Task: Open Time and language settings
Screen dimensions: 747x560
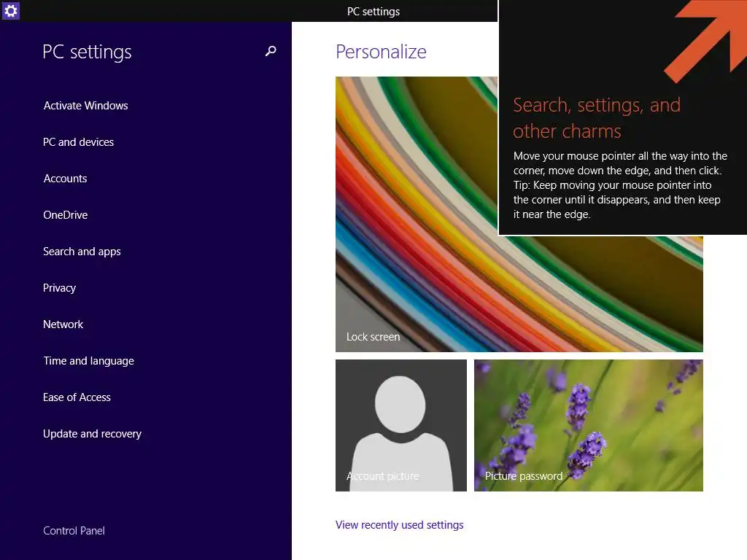Action: click(88, 361)
